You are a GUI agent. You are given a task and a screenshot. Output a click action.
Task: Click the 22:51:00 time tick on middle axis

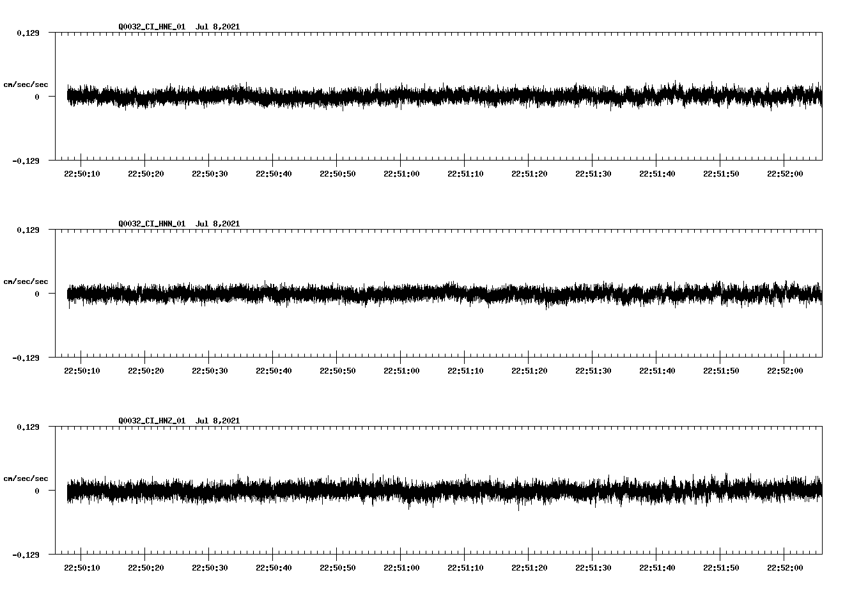point(401,369)
